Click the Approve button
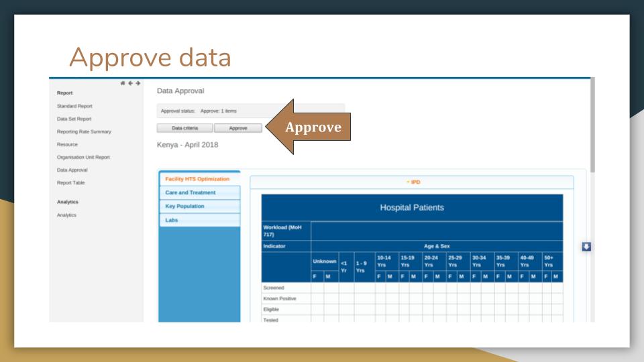Screen dimensions: 644x362 [237, 128]
